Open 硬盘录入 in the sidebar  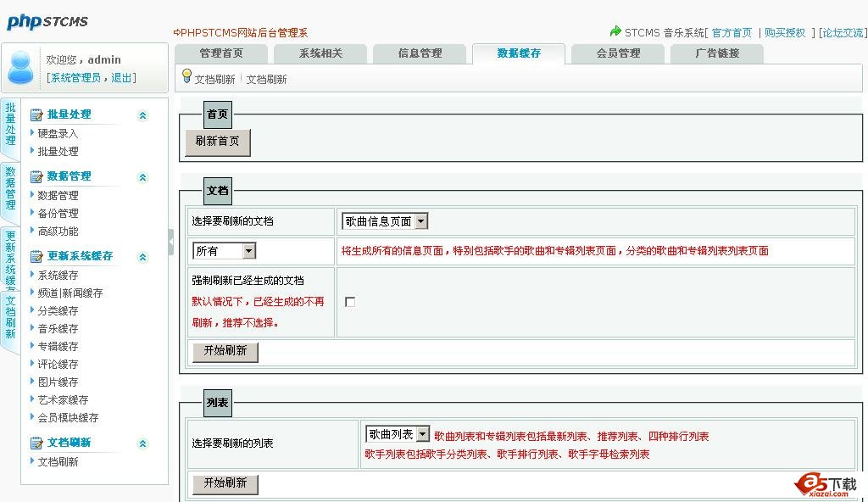pyautogui.click(x=58, y=133)
